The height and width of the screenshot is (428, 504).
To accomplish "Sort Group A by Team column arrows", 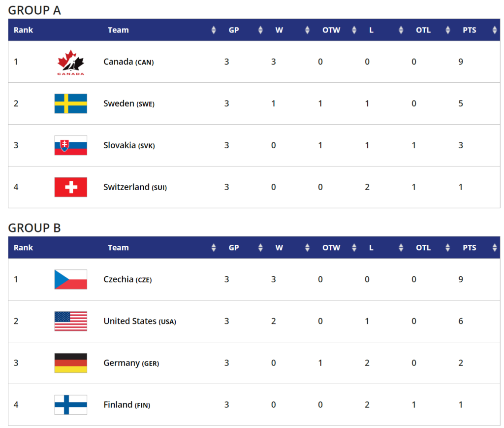I will point(214,30).
